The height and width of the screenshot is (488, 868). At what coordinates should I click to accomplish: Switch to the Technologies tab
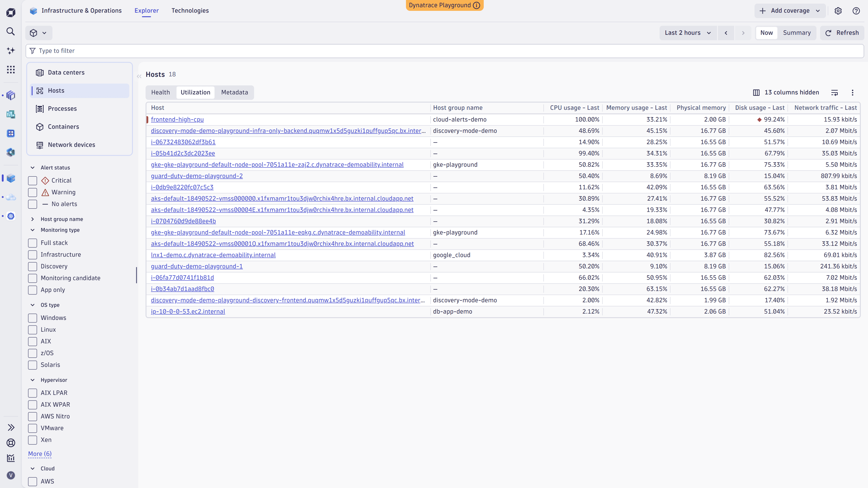pos(190,11)
